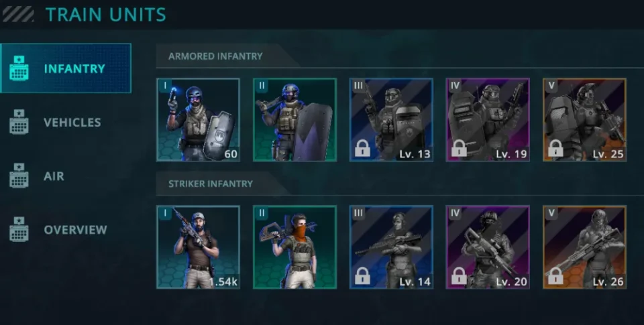The height and width of the screenshot is (325, 644).
Task: Click the padlock on Lv. 13 armored unit
Action: tap(362, 149)
